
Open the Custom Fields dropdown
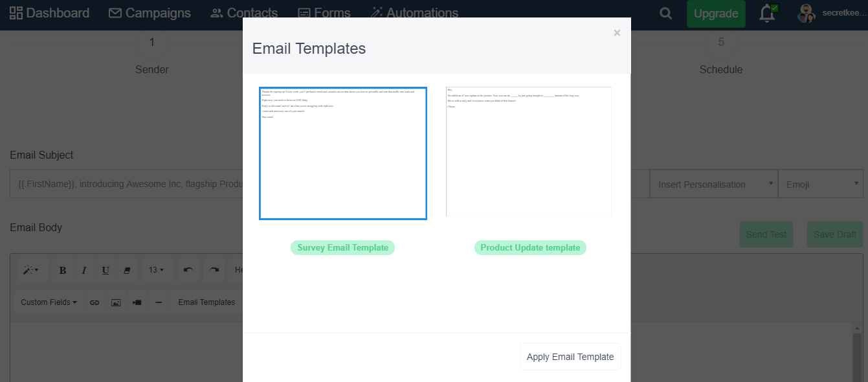[49, 302]
